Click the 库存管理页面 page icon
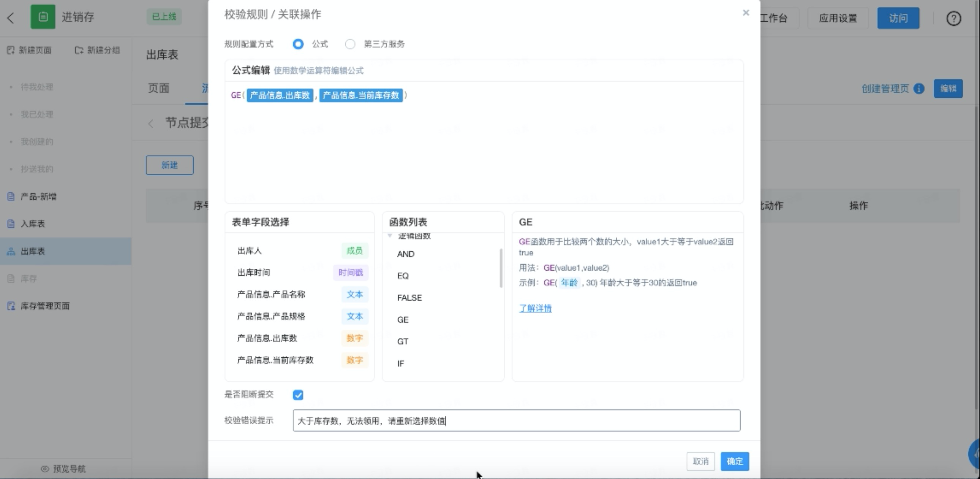The image size is (980, 479). pos(11,306)
